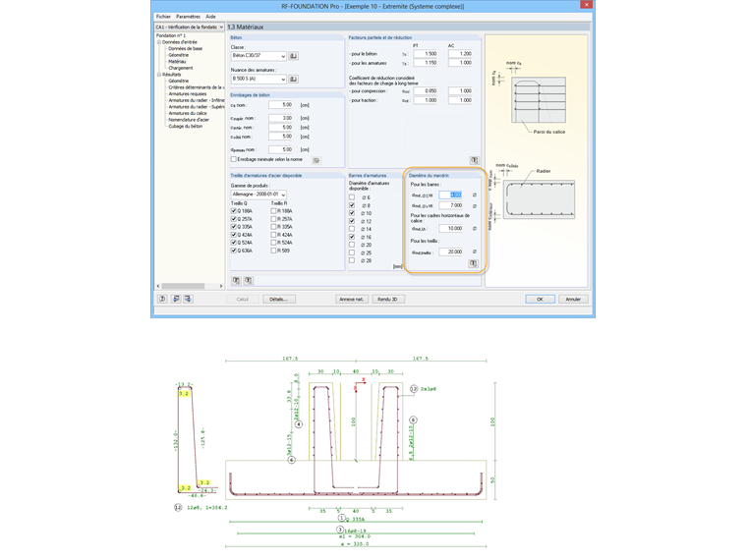This screenshot has width=747, height=560.
Task: Check mesh R 589
Action: pos(273,251)
